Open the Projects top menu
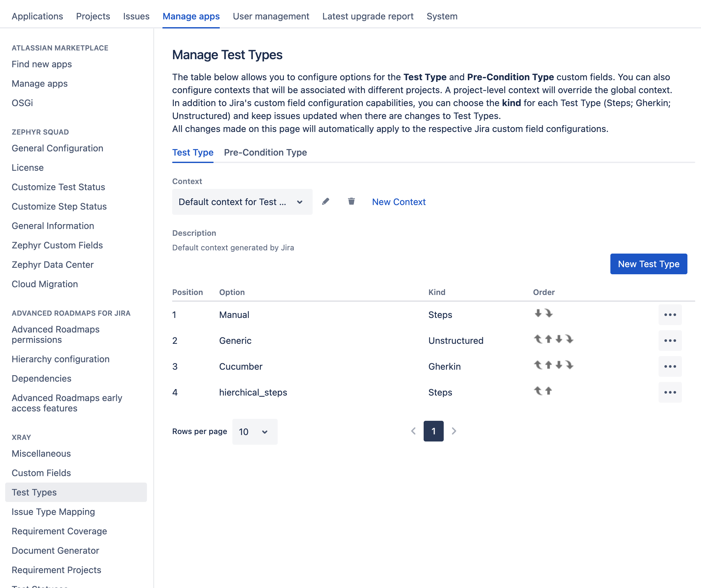Viewport: 701px width, 588px height. [93, 16]
